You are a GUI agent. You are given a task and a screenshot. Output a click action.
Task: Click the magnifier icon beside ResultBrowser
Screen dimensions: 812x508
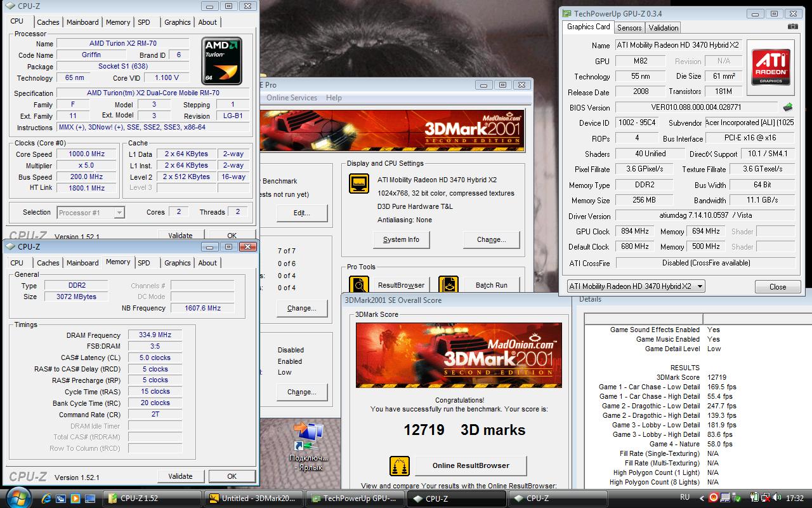tap(359, 285)
